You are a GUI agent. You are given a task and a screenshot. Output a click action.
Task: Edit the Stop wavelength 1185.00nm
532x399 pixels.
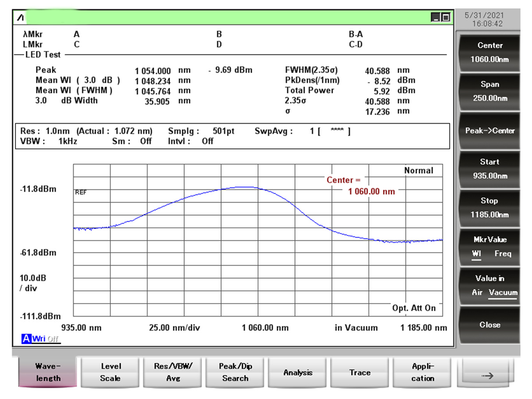490,207
